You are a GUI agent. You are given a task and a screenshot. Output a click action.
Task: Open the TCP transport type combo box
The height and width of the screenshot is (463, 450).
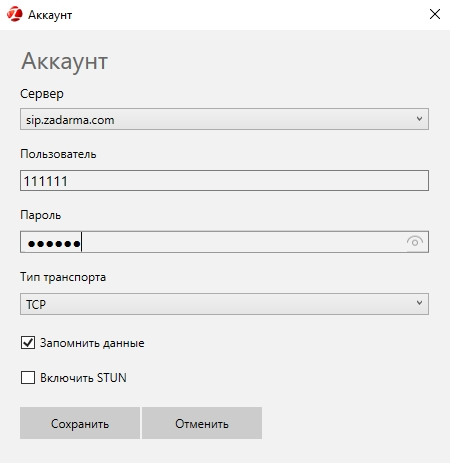224,304
